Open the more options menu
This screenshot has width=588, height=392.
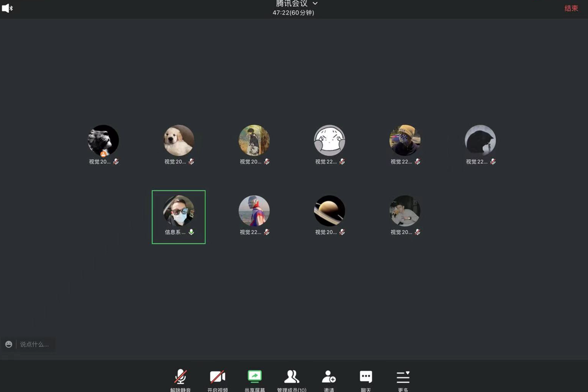coord(403,377)
